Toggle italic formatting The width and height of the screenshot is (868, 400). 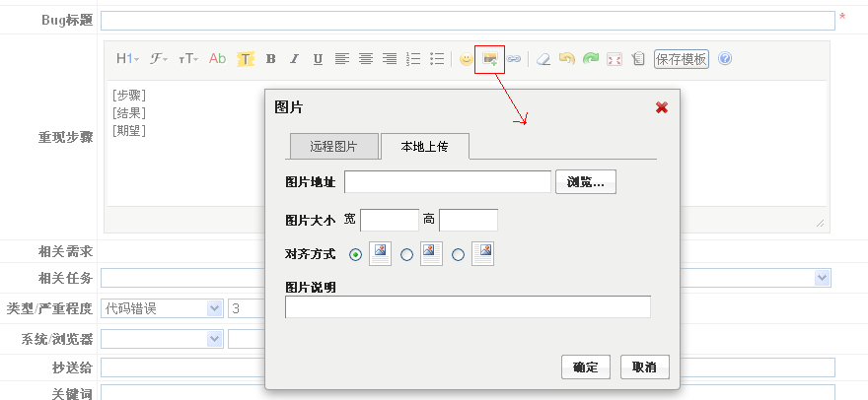tap(295, 59)
